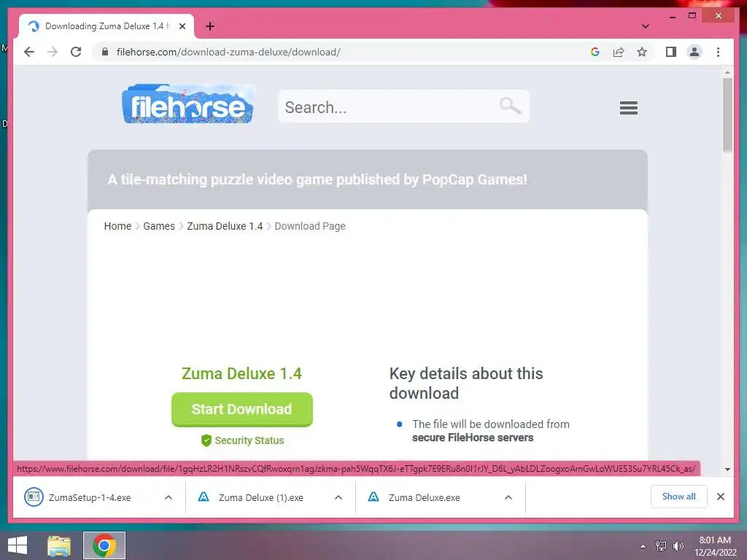The width and height of the screenshot is (747, 560).
Task: Click the Start Download button
Action: [x=242, y=409]
